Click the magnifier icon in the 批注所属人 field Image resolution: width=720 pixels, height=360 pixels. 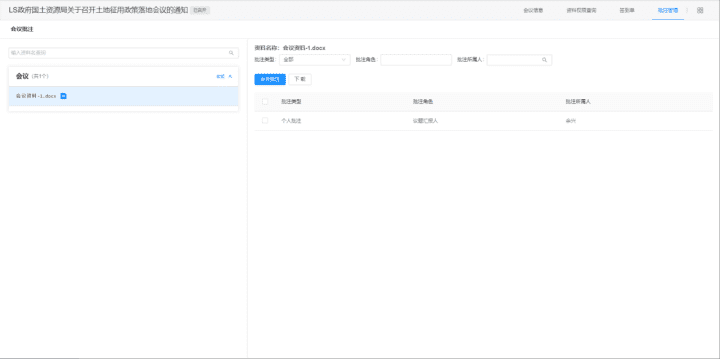(x=545, y=60)
